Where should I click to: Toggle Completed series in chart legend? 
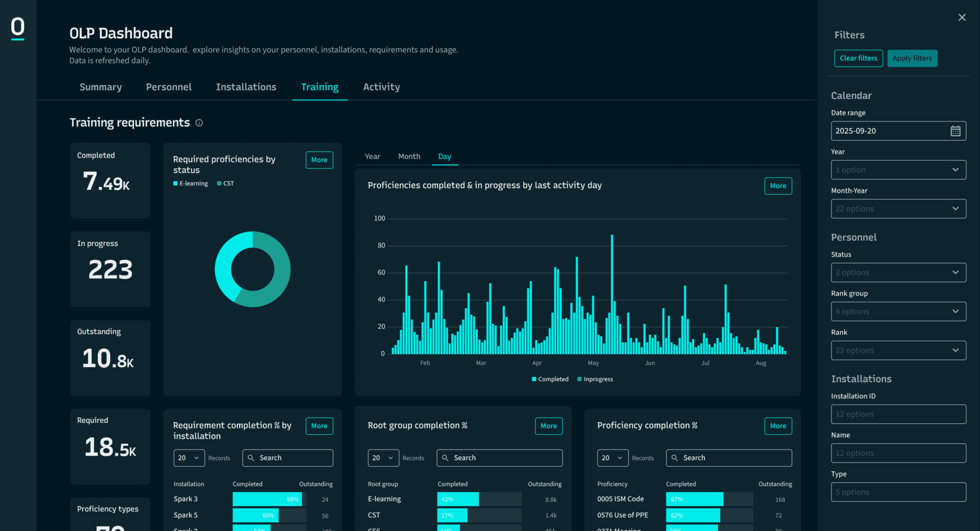pyautogui.click(x=550, y=380)
